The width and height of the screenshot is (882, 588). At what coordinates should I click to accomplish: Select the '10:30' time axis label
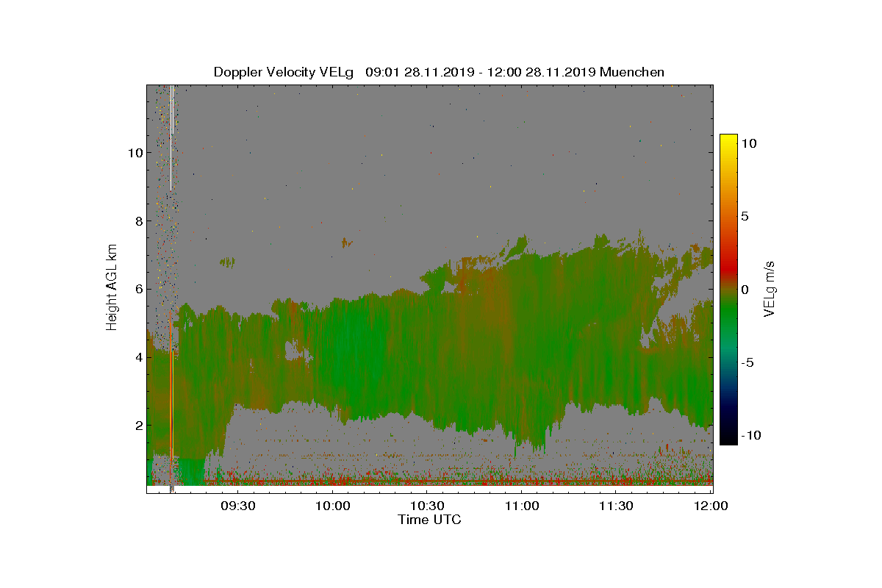coord(426,506)
